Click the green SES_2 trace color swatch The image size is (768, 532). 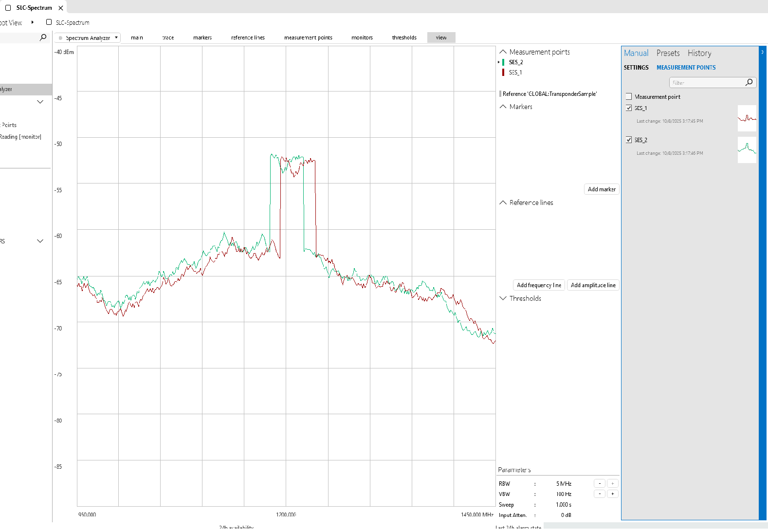click(x=503, y=62)
